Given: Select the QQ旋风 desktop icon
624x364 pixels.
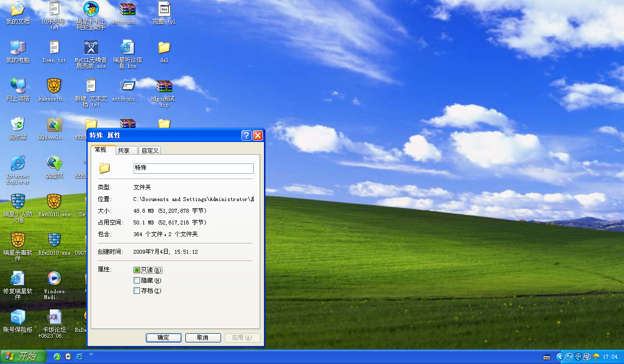Looking at the screenshot, I should click(54, 164).
